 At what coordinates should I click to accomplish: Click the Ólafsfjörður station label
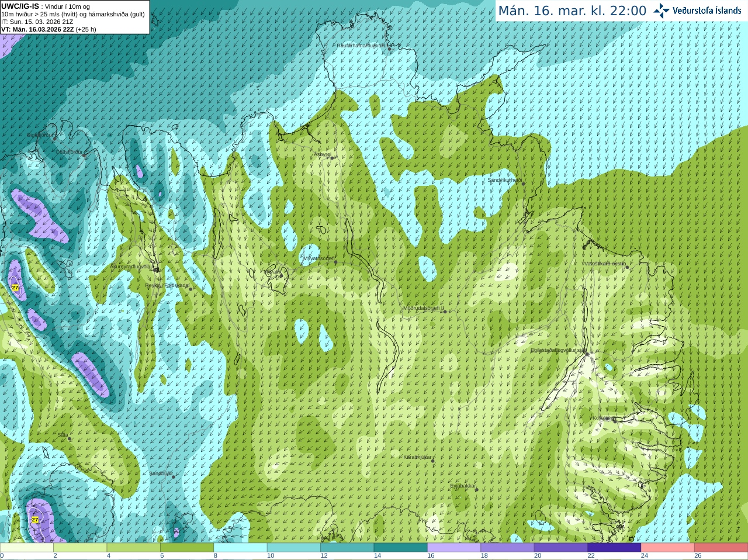tap(69, 152)
